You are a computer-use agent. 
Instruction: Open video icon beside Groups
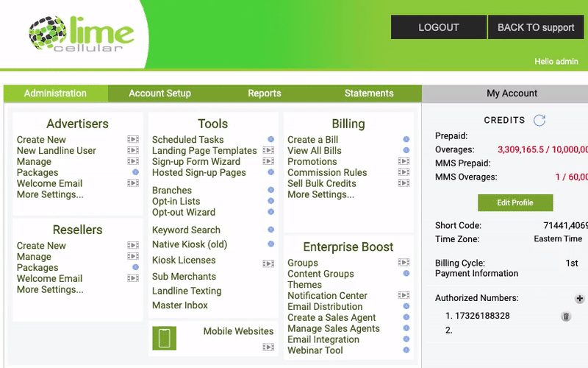404,262
